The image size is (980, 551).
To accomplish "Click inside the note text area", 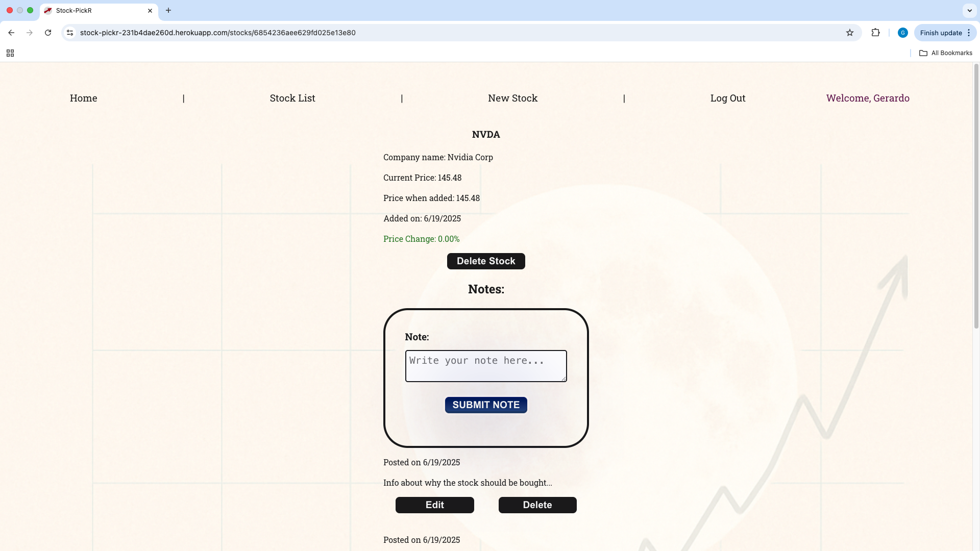I will coord(486,366).
